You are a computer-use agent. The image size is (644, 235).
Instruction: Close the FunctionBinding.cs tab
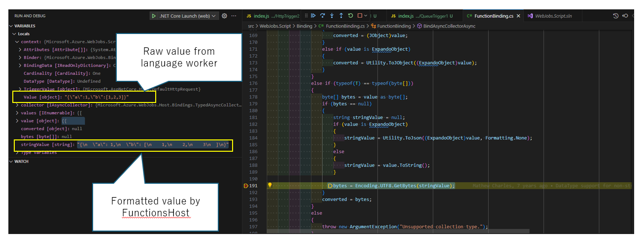[x=518, y=16]
